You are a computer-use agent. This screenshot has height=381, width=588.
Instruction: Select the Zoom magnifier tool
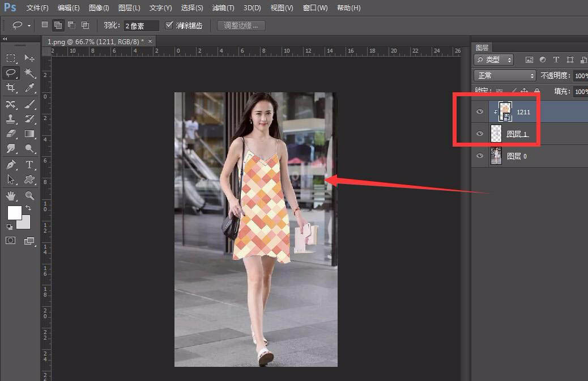(29, 195)
